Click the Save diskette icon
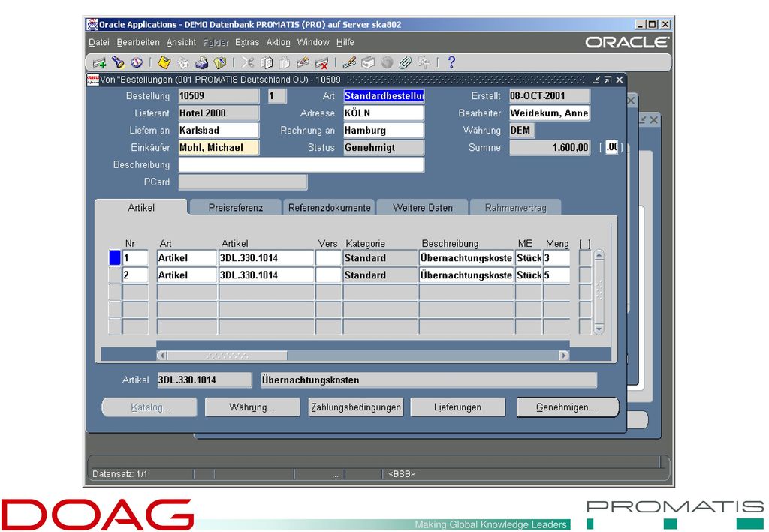Image resolution: width=769 pixels, height=532 pixels. [164, 62]
